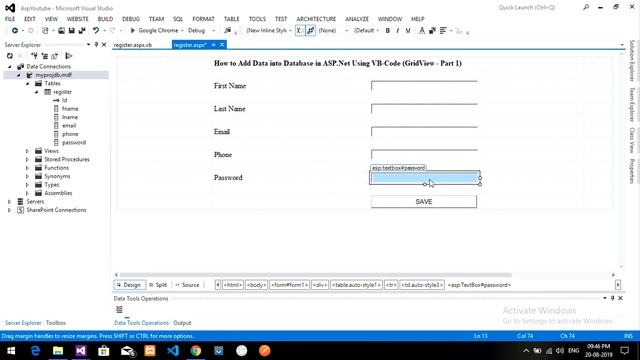This screenshot has height=360, width=640.
Task: Click the Find in Files toolbar icon
Action: (x=228, y=31)
